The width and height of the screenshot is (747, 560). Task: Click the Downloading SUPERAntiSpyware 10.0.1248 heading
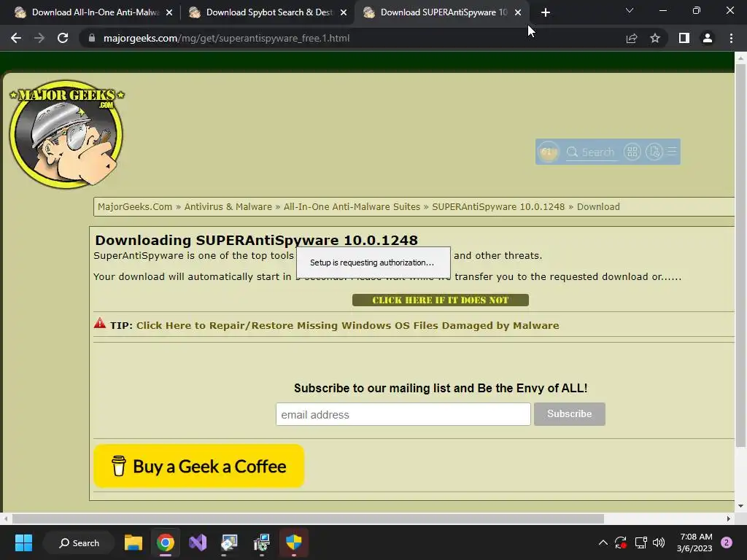256,240
